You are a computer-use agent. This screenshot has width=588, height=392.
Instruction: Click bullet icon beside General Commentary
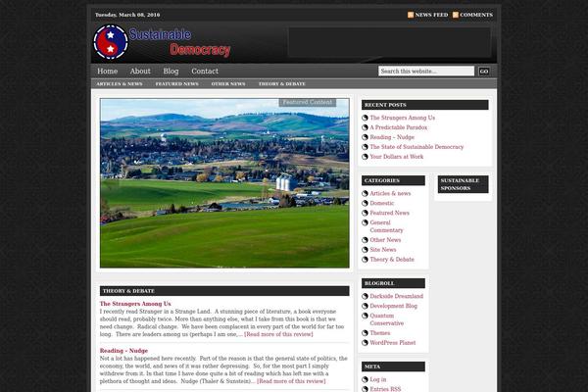365,222
